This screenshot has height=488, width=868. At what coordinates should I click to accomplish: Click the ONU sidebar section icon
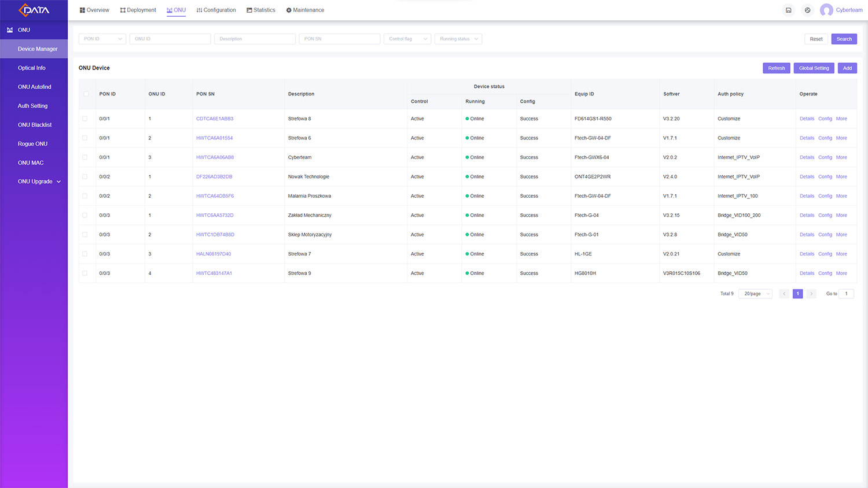[10, 30]
